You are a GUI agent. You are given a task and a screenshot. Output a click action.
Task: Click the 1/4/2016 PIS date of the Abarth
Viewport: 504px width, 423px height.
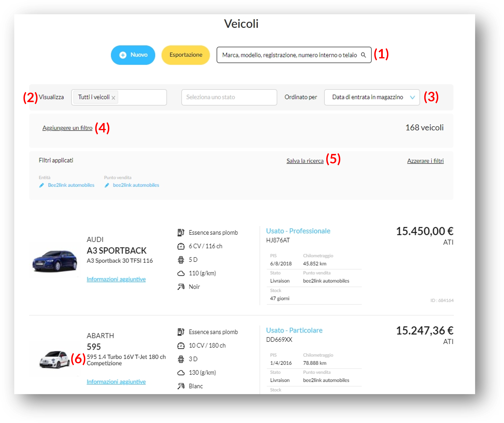point(281,363)
